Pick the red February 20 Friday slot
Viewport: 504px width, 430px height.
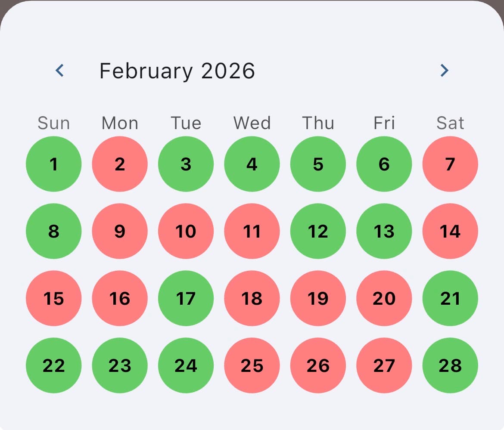384,298
